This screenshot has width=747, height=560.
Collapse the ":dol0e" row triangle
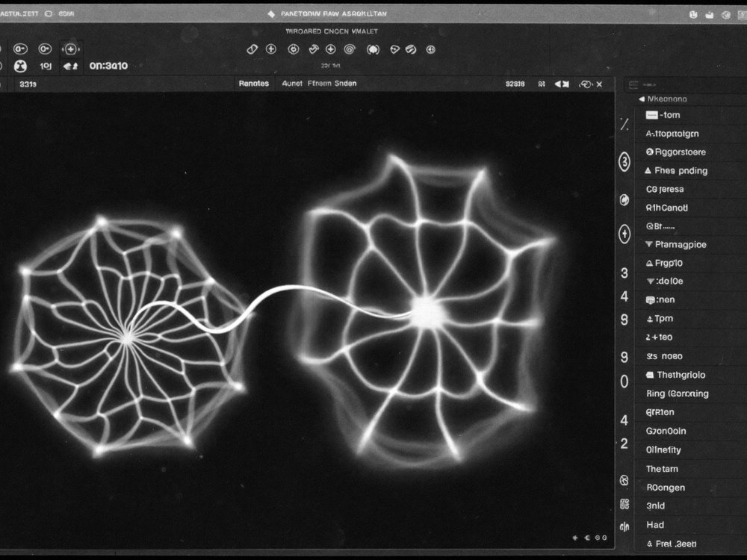[x=651, y=281]
